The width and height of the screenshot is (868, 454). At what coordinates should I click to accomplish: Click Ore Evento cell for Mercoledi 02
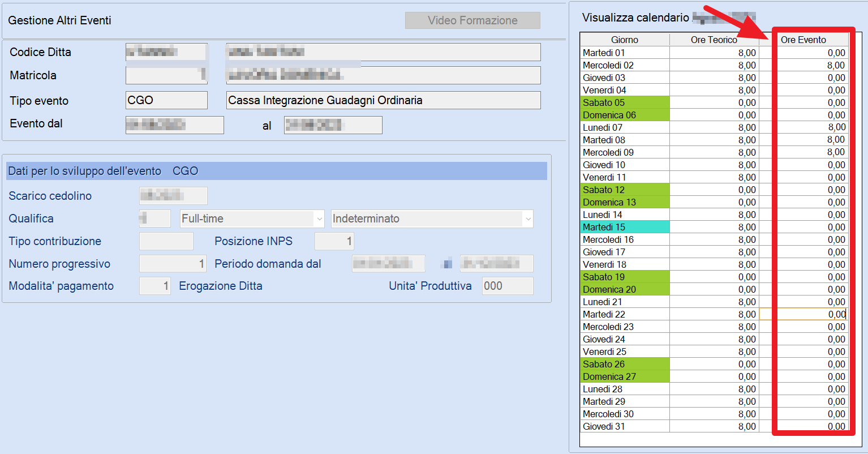pyautogui.click(x=803, y=65)
